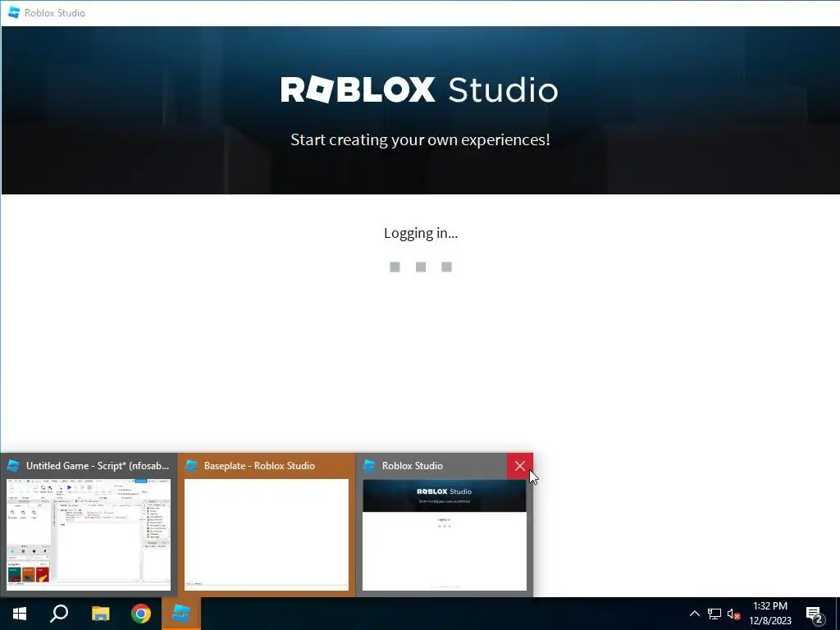Image resolution: width=840 pixels, height=630 pixels.
Task: Click Roblox icon in Untitled Game preview header
Action: (x=13, y=466)
